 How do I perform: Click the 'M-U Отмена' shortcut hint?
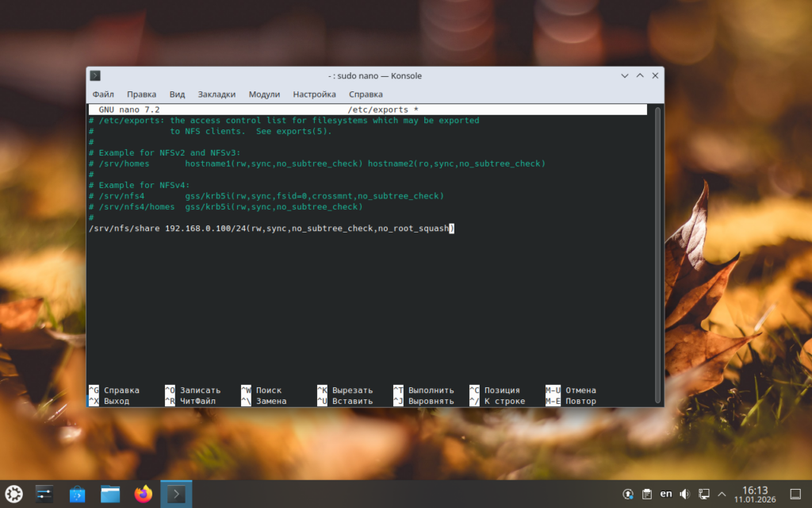pos(571,391)
